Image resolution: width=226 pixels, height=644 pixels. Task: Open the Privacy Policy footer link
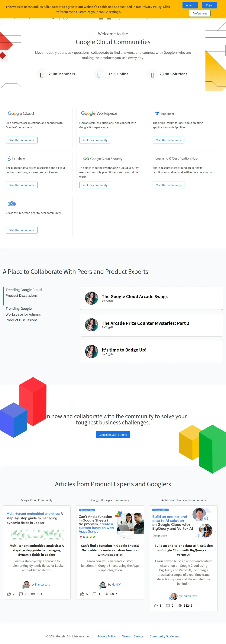[x=106, y=636]
